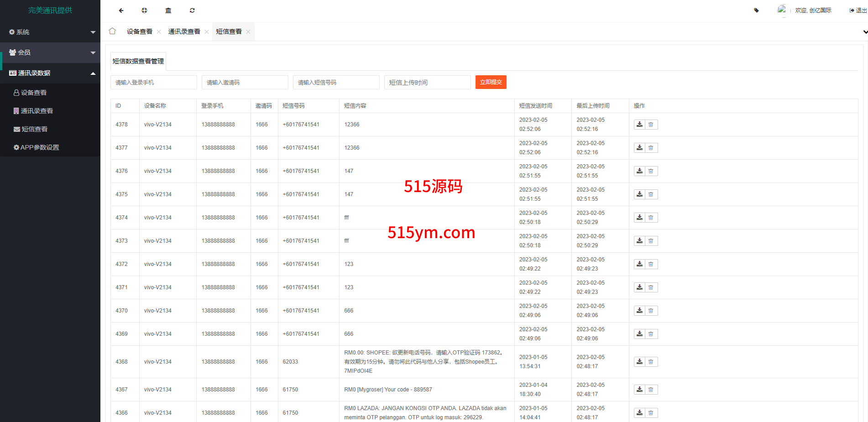Download SMS record with ID 4378

point(639,125)
